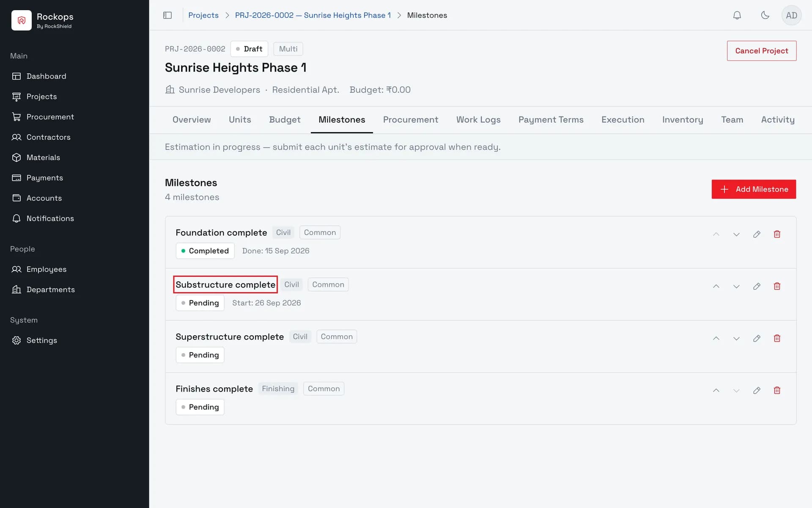The height and width of the screenshot is (508, 812).
Task: Click the Superstructure complete milestone title
Action: point(230,337)
